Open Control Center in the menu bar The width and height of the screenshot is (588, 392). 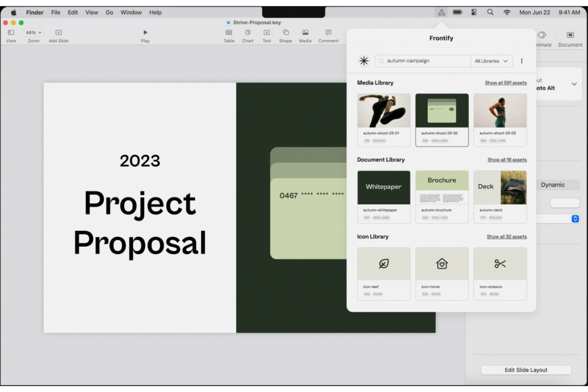[x=474, y=12]
